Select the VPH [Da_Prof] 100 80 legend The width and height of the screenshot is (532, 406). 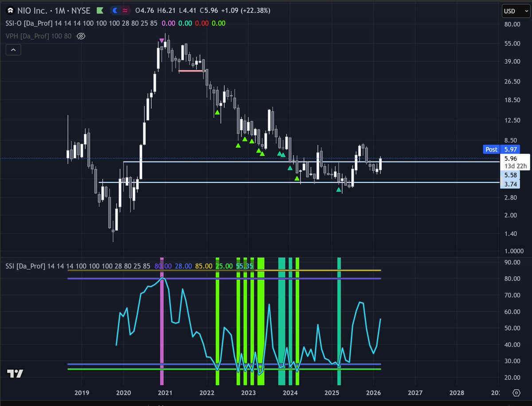click(x=39, y=36)
